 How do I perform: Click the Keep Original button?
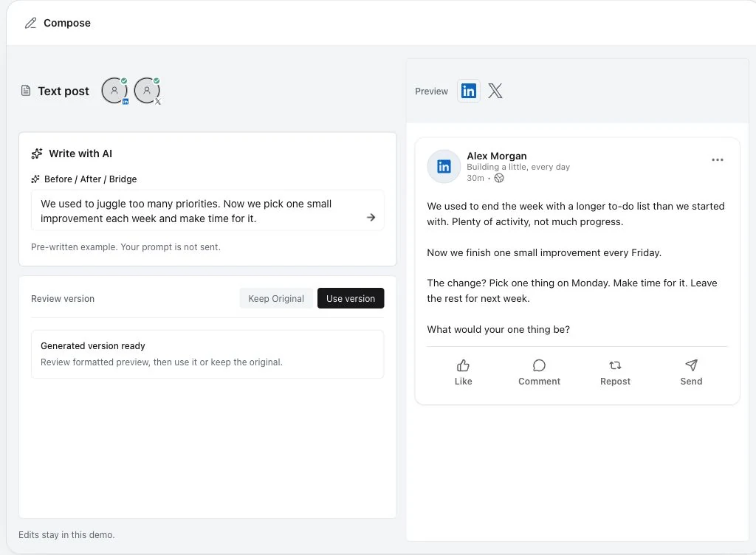coord(276,298)
